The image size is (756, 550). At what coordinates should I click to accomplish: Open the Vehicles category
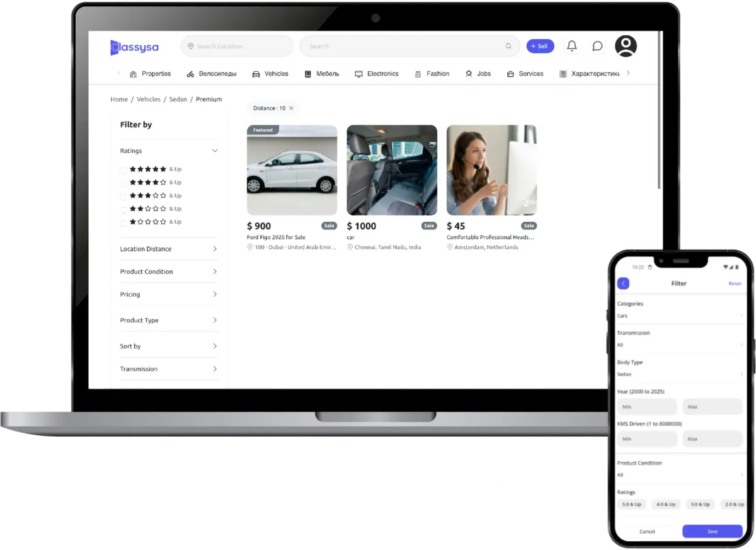[270, 74]
